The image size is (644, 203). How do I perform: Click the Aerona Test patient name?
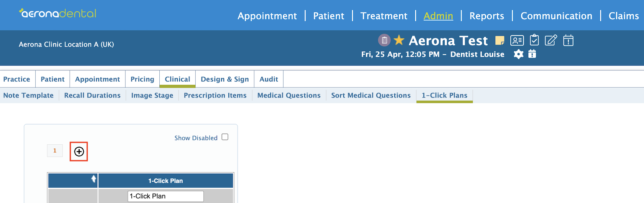[448, 40]
